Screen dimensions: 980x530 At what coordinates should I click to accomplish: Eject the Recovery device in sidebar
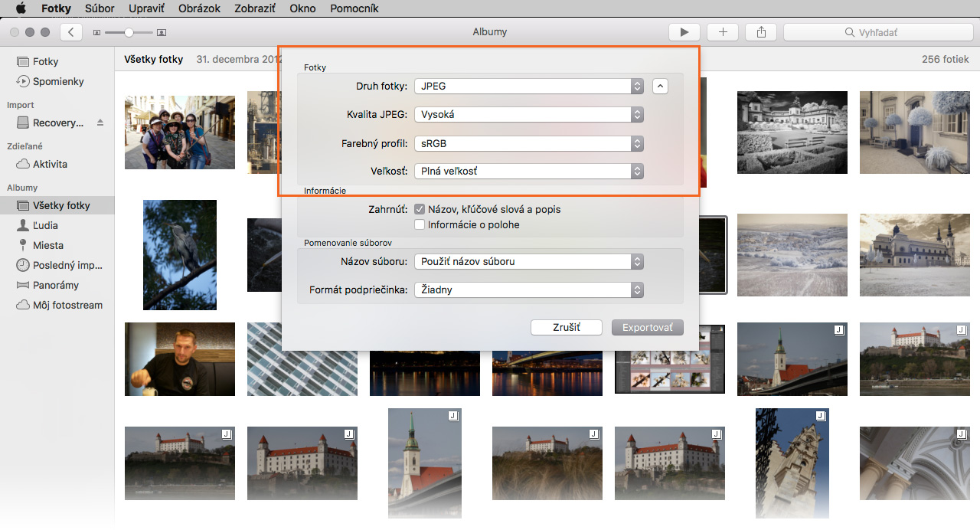[100, 123]
